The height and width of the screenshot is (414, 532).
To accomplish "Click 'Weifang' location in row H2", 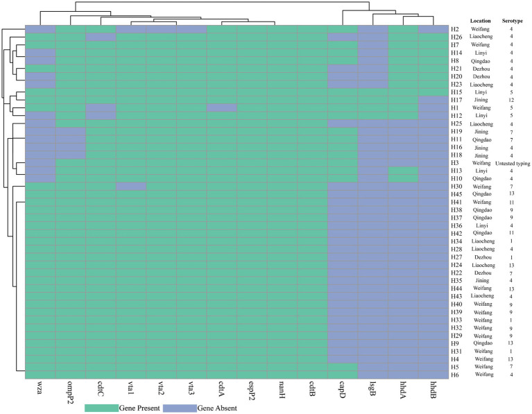I will pos(480,29).
